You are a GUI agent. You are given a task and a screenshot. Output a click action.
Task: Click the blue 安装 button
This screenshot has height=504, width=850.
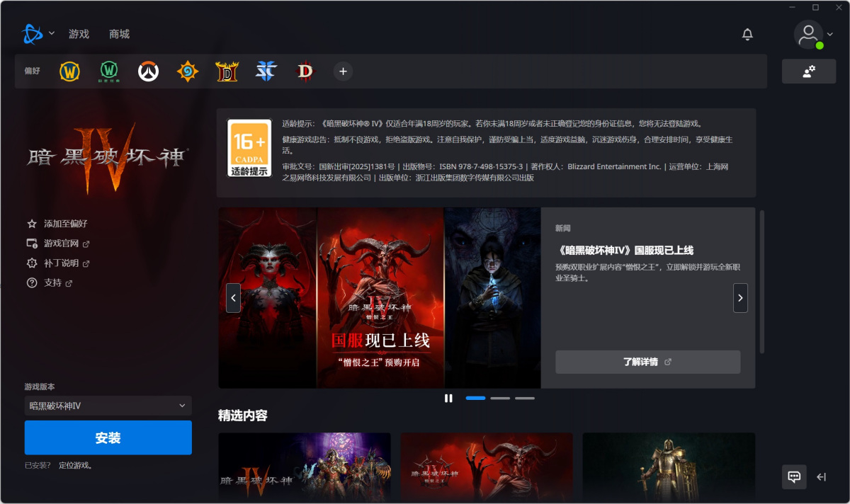(x=108, y=437)
